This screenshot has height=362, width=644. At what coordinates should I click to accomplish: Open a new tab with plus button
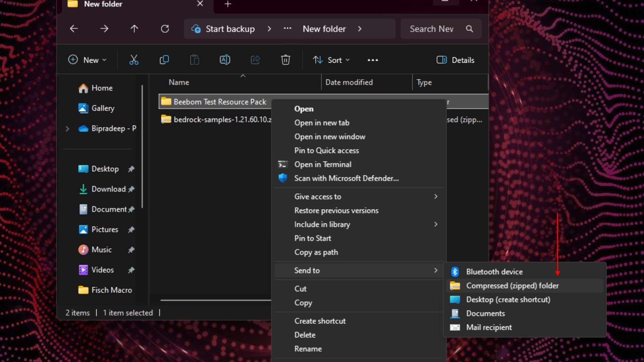pos(228,4)
